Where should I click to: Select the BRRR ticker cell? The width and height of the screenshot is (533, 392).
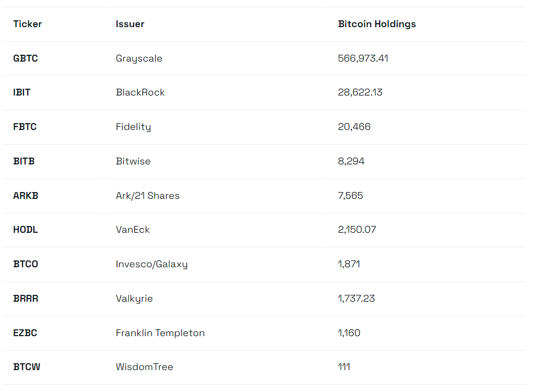[26, 299]
